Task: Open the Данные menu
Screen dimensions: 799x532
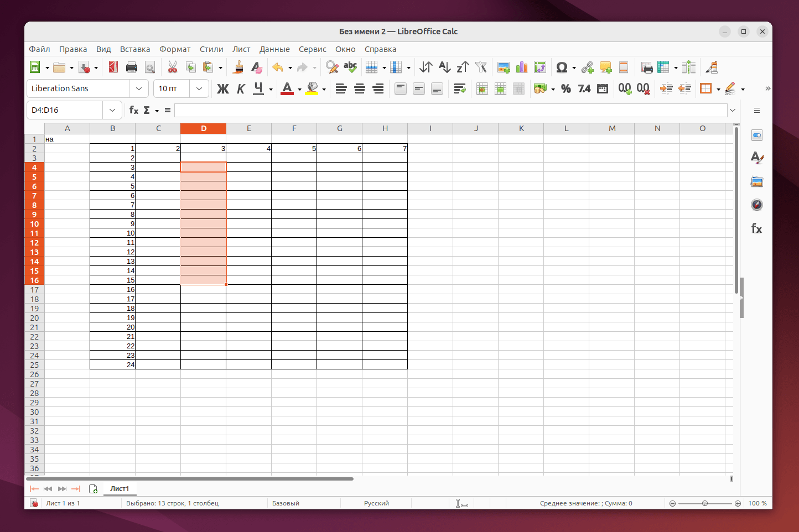Action: (x=274, y=49)
